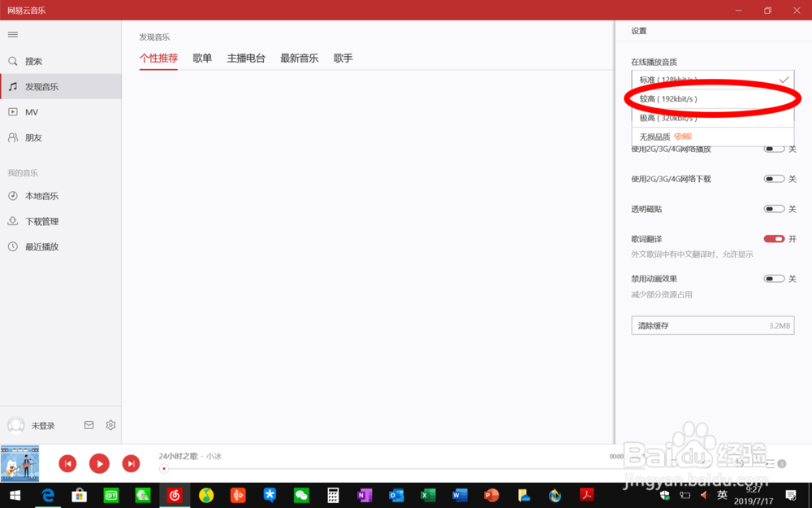
Task: Open Outlook from taskbar
Action: point(396,496)
